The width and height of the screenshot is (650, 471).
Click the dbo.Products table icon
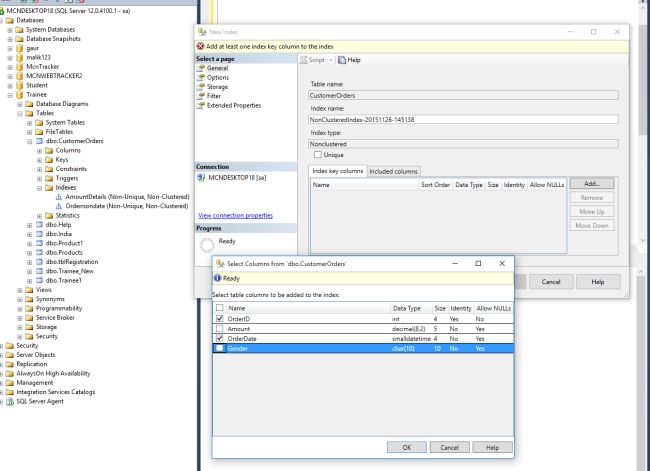[x=39, y=252]
